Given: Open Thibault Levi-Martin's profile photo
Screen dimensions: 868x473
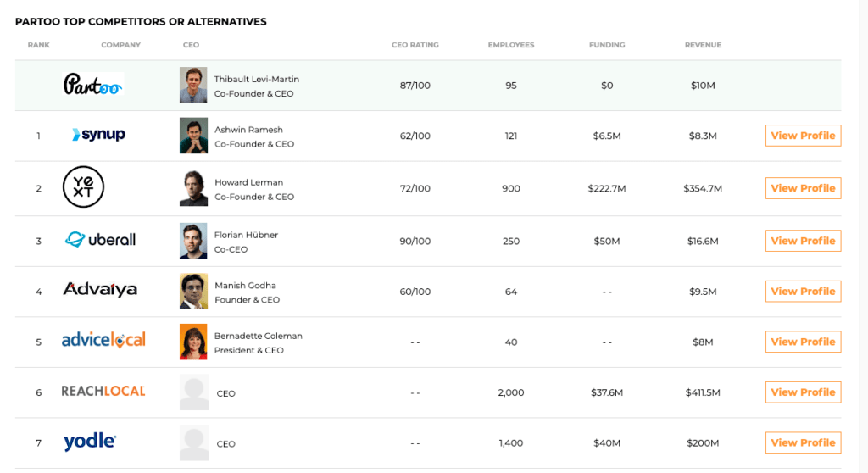Looking at the screenshot, I should (193, 86).
